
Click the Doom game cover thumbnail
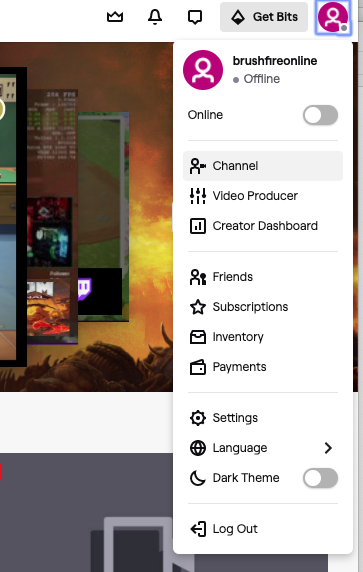pyautogui.click(x=49, y=307)
